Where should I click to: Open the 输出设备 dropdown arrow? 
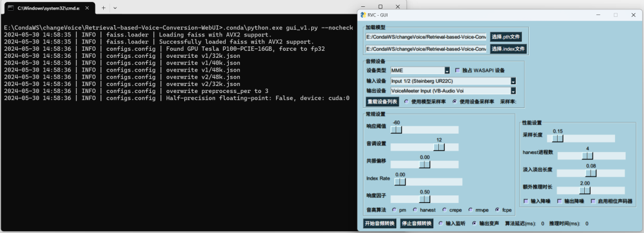pos(513,91)
